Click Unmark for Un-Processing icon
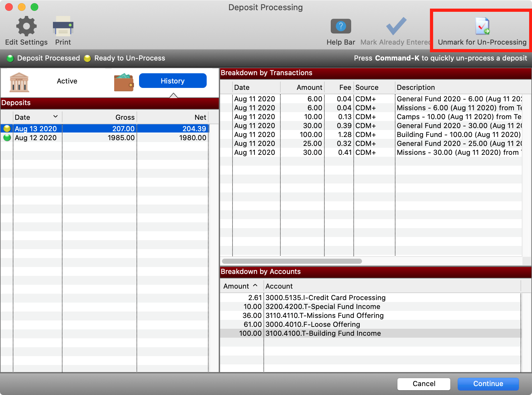The height and width of the screenshot is (395, 532). [x=482, y=26]
